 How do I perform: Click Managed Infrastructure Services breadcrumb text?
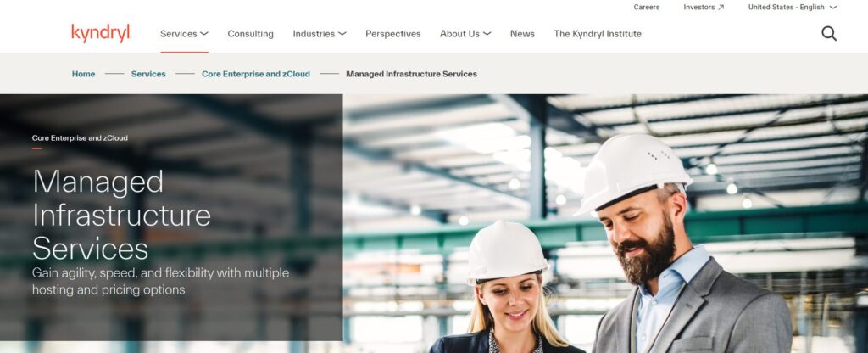[411, 74]
